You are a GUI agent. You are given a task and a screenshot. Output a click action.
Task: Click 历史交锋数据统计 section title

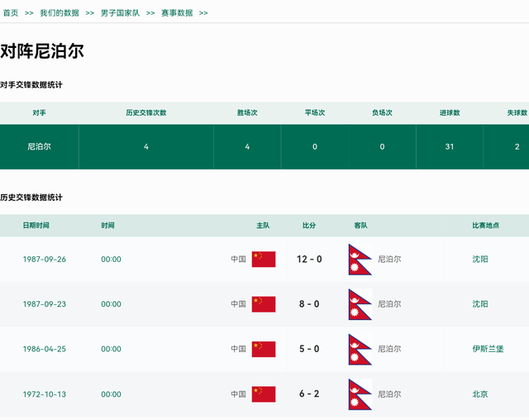(31, 198)
